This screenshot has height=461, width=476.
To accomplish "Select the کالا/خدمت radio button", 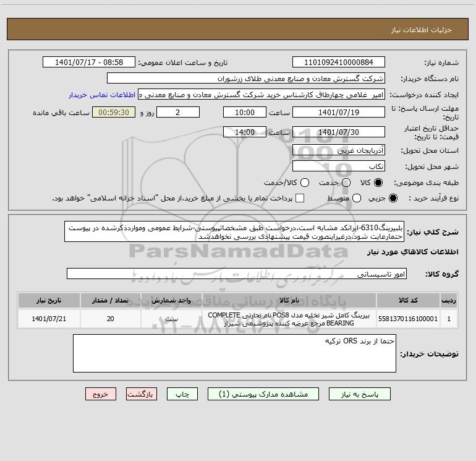I will tap(305, 183).
